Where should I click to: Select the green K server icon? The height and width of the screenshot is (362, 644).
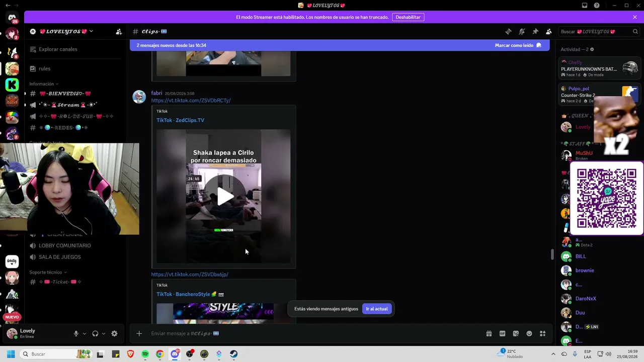pos(12,84)
